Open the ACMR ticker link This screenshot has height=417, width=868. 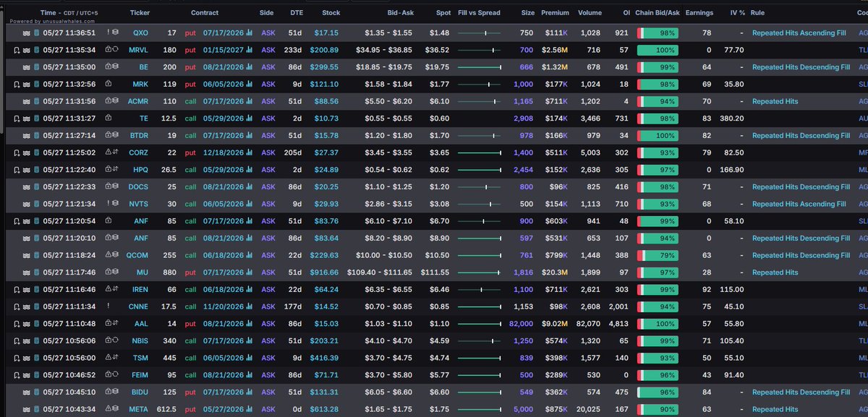(x=138, y=101)
